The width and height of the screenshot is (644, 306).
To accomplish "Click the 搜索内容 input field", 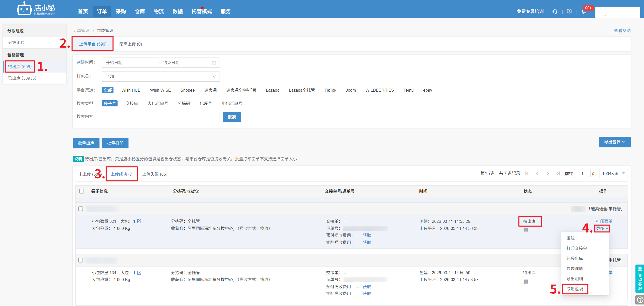I will tap(161, 117).
